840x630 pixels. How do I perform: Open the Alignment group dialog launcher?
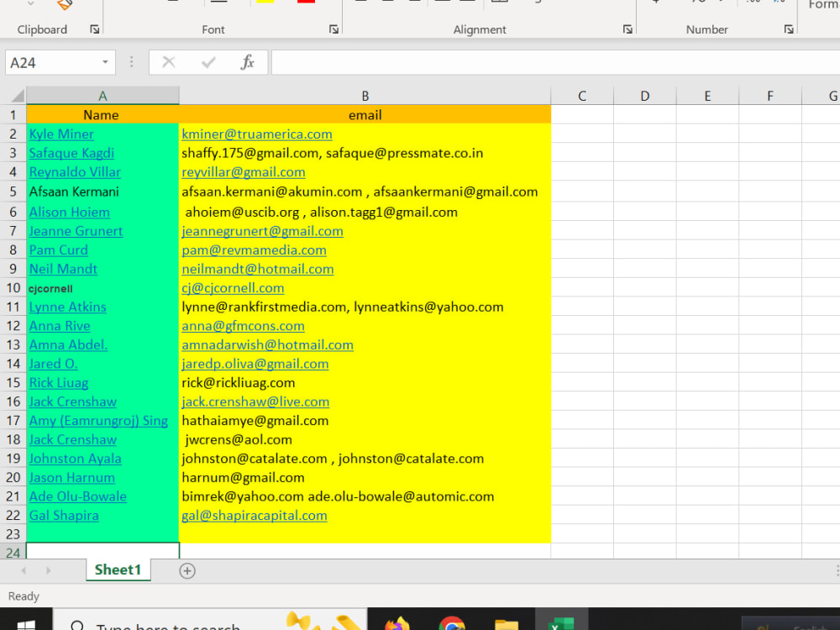pyautogui.click(x=627, y=29)
